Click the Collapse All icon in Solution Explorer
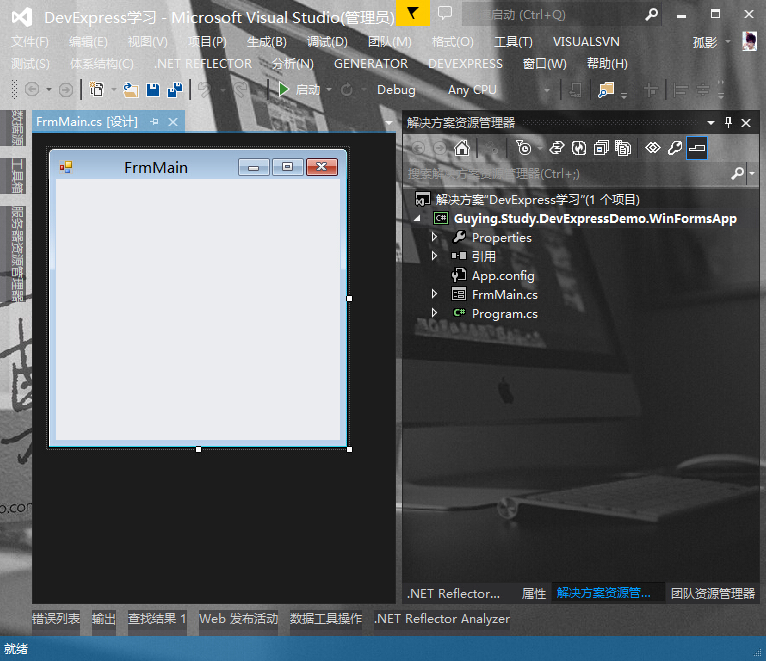This screenshot has height=661, width=766. click(601, 148)
